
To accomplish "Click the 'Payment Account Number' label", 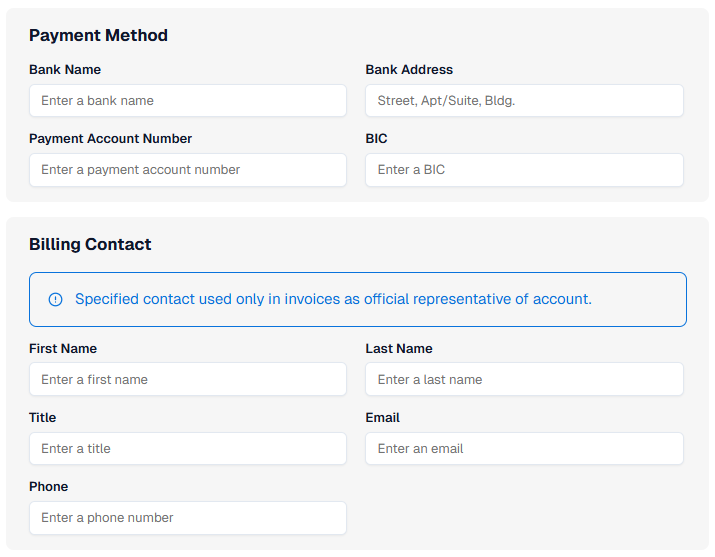I will pyautogui.click(x=110, y=139).
